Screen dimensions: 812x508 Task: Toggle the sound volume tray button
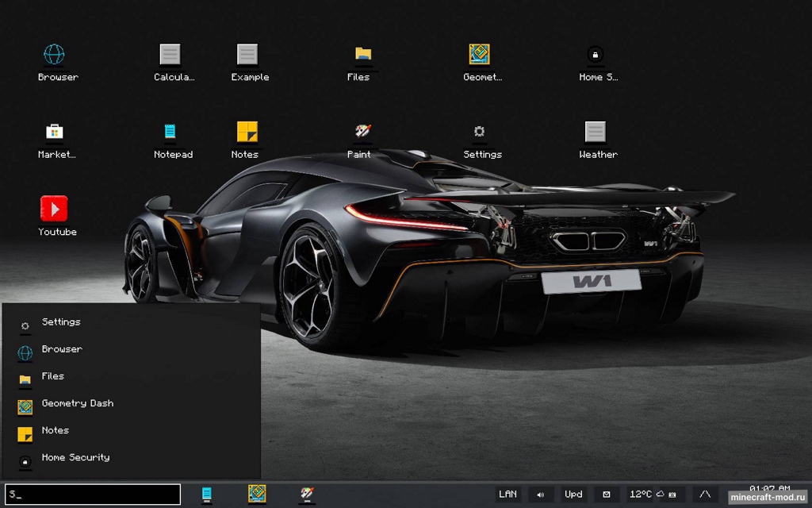point(541,495)
